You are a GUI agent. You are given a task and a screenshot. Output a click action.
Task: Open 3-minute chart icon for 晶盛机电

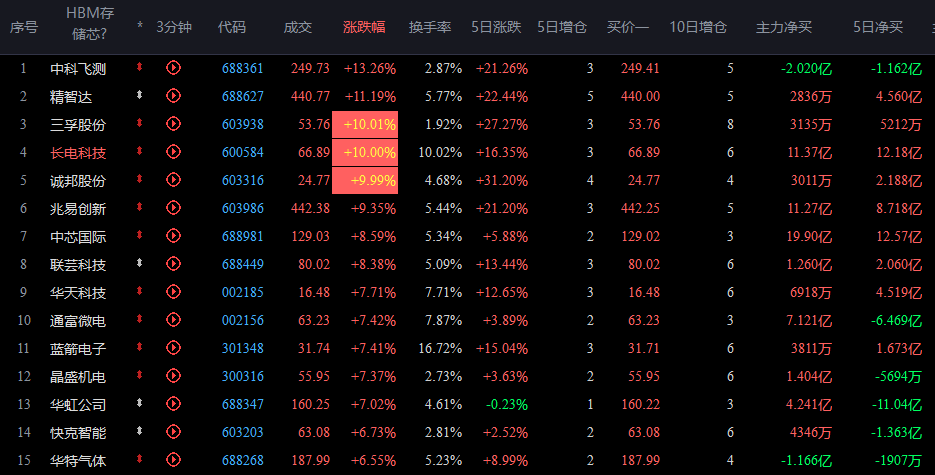coord(173,376)
